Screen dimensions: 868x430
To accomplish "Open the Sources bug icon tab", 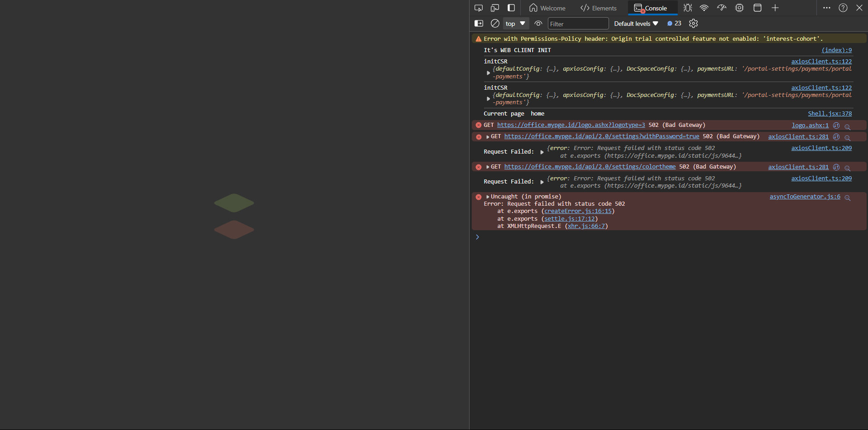I will point(688,8).
